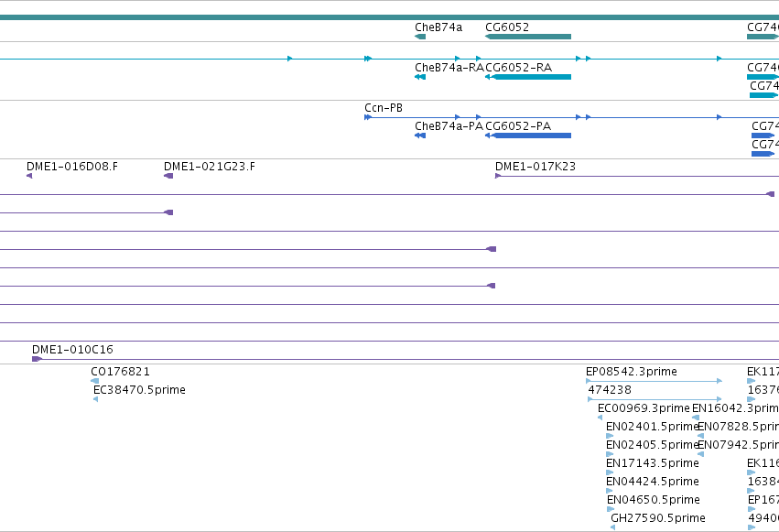The image size is (779, 532).
Task: Select the CheB74a-RA transcript label
Action: pyautogui.click(x=449, y=68)
